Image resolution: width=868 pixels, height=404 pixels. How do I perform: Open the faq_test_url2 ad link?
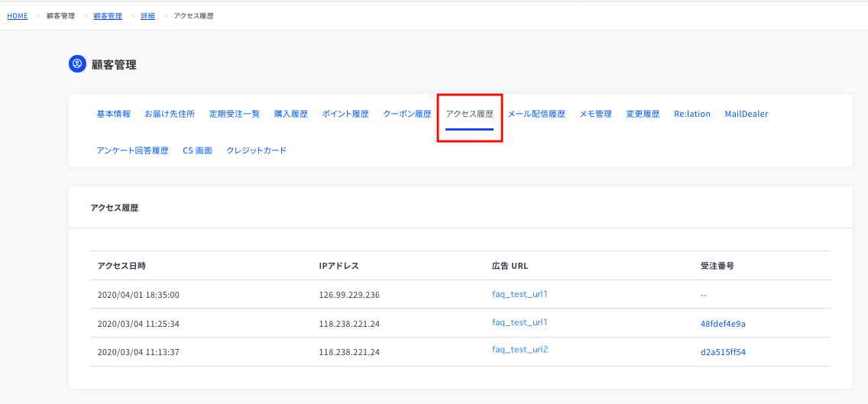(520, 349)
